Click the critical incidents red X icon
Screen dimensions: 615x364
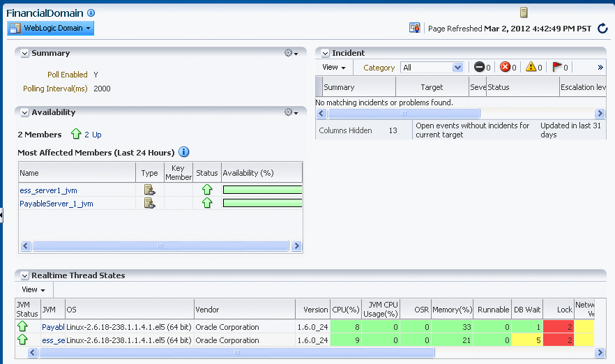505,67
